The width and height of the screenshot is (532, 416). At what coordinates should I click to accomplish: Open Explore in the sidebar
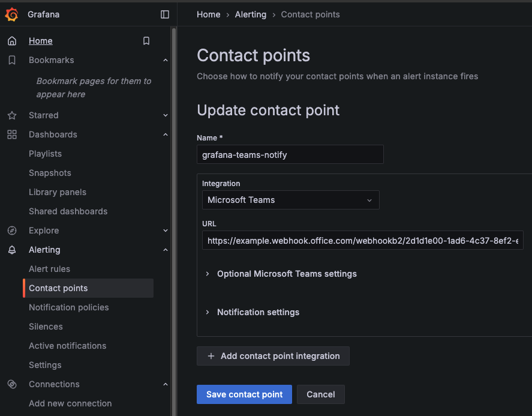(x=44, y=231)
